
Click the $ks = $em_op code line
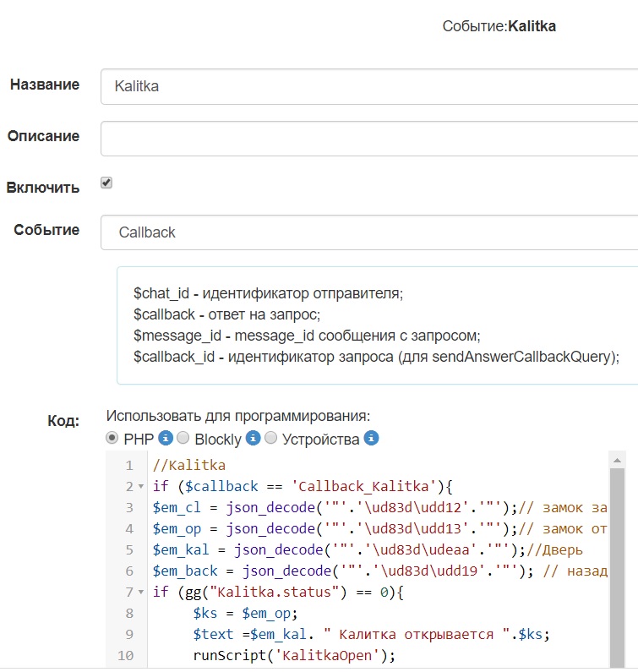[247, 614]
